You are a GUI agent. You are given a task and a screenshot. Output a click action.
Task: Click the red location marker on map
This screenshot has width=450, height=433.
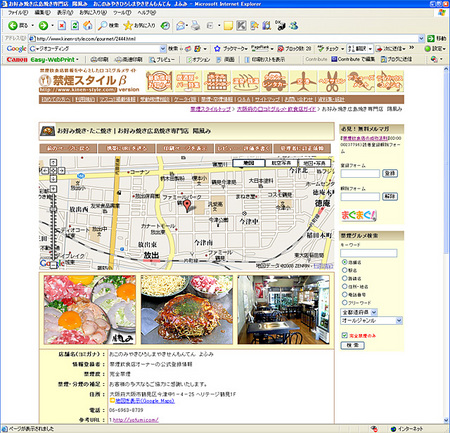(x=188, y=206)
